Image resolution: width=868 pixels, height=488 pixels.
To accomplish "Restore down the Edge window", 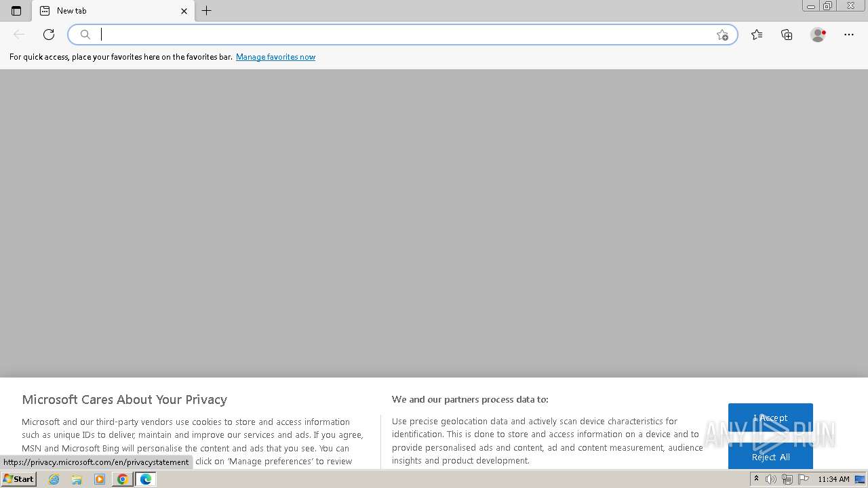I will (828, 6).
